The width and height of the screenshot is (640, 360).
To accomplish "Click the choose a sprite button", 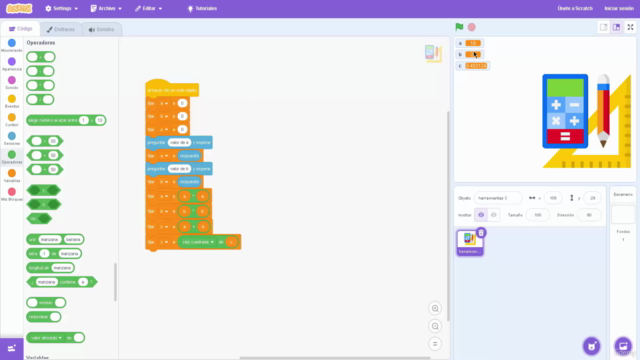I will coord(591,346).
